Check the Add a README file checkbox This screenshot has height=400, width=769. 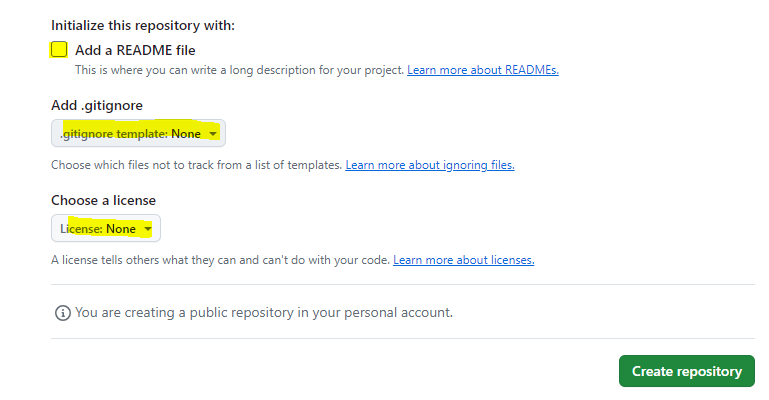(59, 50)
